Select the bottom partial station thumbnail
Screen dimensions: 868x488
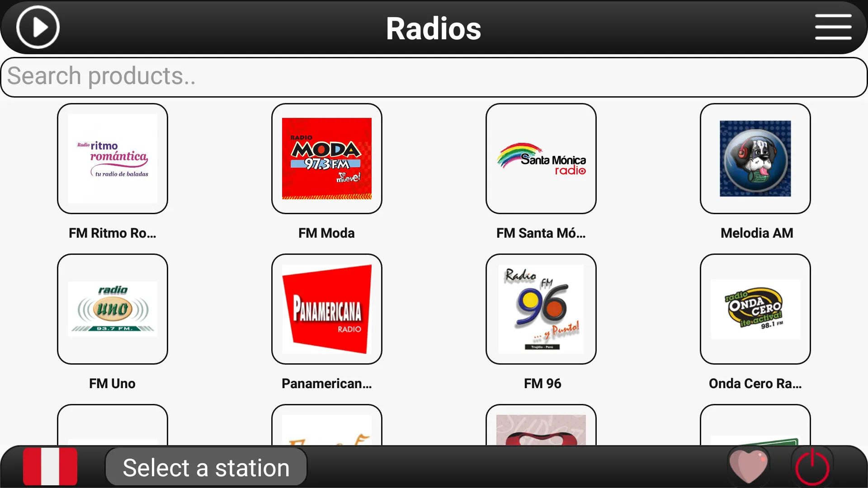click(113, 427)
